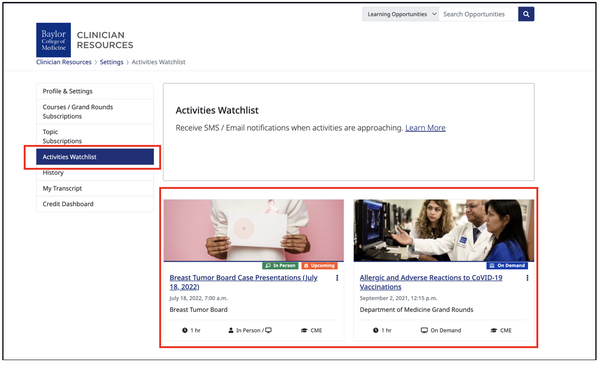The height and width of the screenshot is (365, 600).
Task: Click the CME icon on Breast Tumor card
Action: click(x=304, y=330)
